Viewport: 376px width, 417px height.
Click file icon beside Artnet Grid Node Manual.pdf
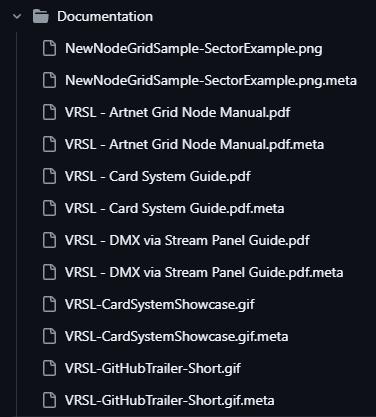pos(49,112)
